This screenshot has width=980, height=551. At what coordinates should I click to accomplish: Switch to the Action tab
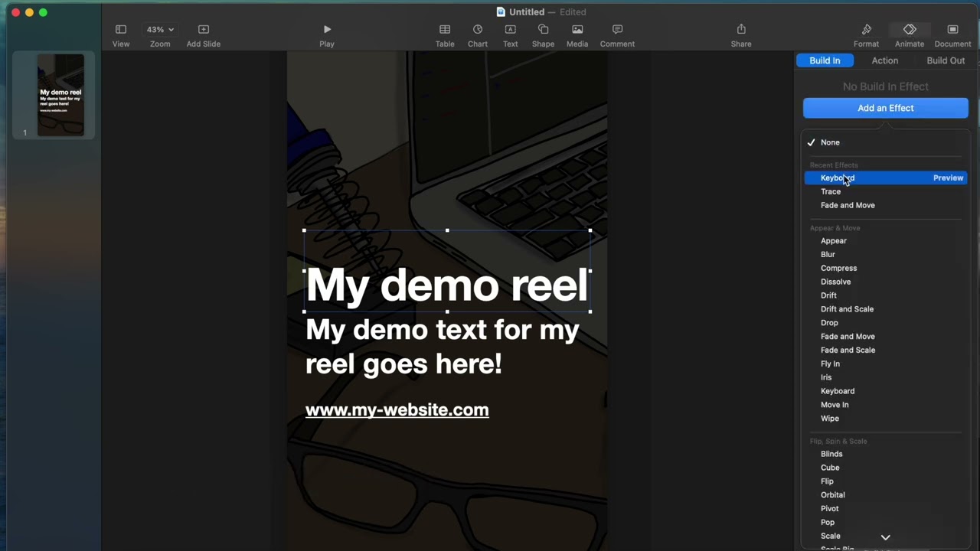coord(884,60)
